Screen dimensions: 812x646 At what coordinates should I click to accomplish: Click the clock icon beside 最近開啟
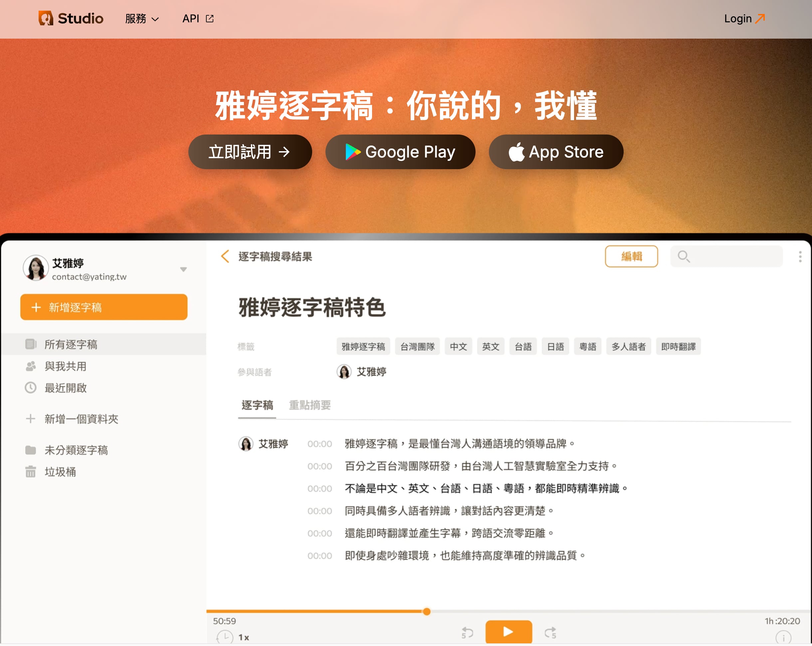[31, 388]
